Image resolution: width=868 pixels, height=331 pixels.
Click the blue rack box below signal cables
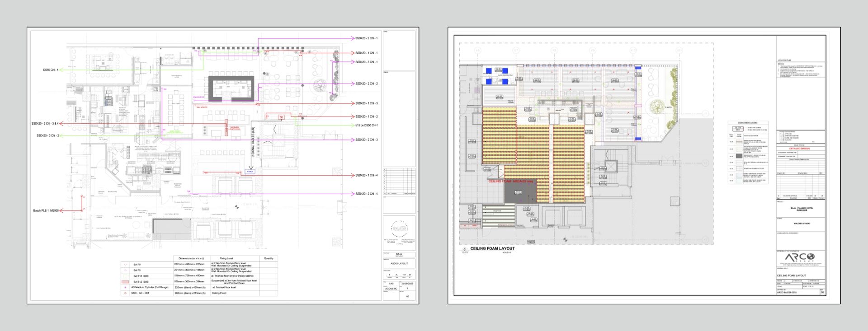pos(250,172)
